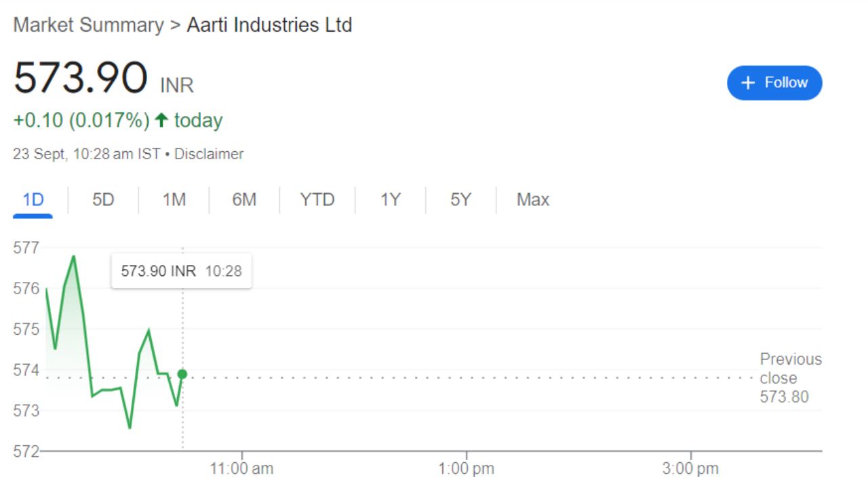Screen dimensions: 868x488
Task: Switch to the Max range tab
Action: tap(533, 200)
